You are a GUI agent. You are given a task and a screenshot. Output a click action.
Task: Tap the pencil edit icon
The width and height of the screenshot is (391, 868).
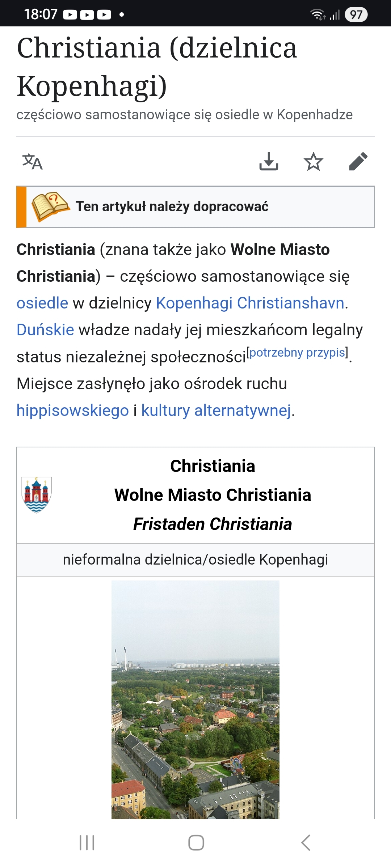(x=358, y=162)
